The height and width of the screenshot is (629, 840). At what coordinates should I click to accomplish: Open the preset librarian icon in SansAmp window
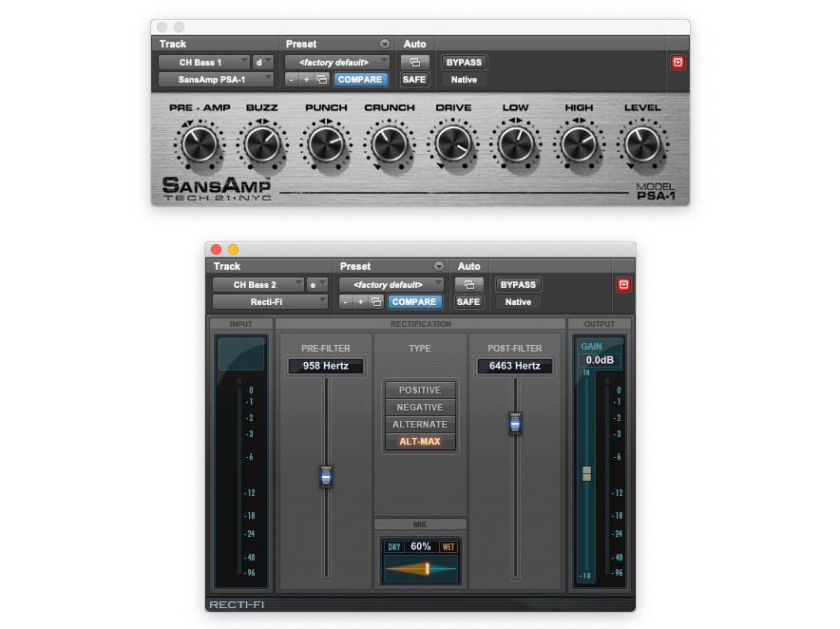coord(322,79)
